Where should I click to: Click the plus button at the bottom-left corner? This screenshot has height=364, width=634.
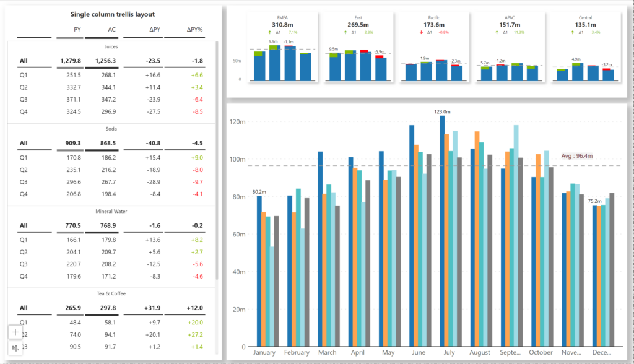15,332
